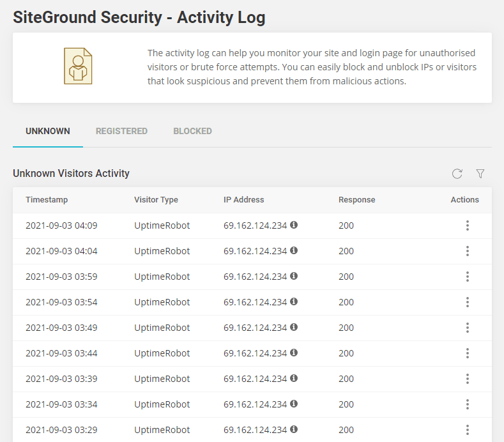This screenshot has width=504, height=442.
Task: Click IP 69.162.124.234 in the 04:04 row
Action: click(256, 251)
